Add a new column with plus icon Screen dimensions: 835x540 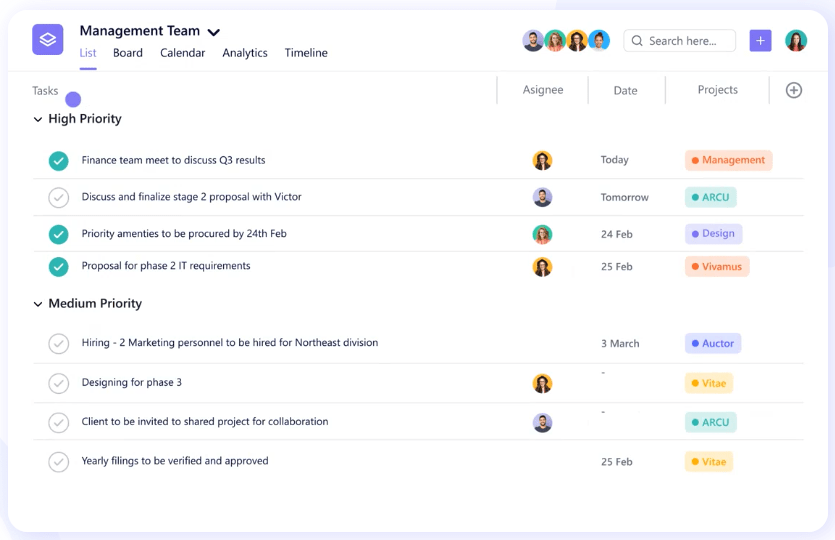tap(794, 90)
